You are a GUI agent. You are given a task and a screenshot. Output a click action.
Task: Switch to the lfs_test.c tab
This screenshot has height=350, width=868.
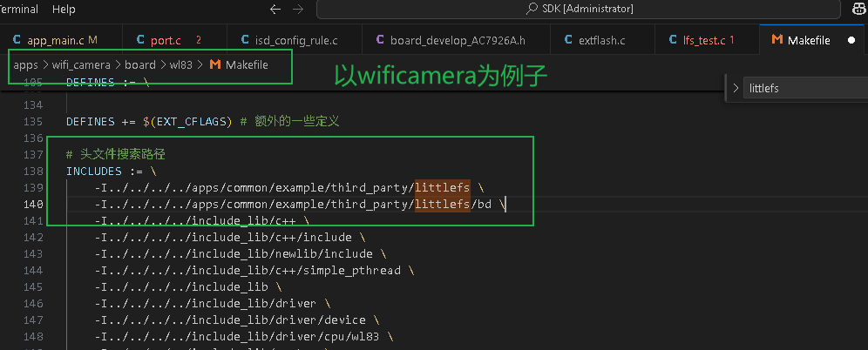707,40
